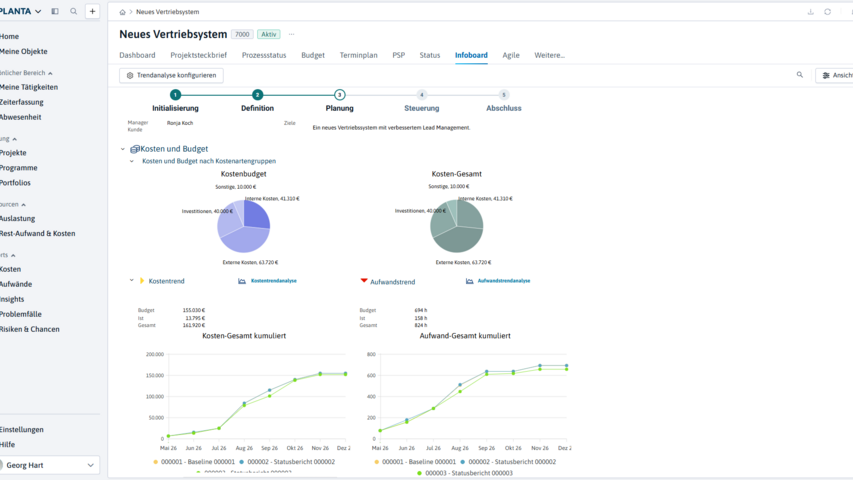Open the Weitere… tab menu
853x480 pixels.
[x=549, y=55]
